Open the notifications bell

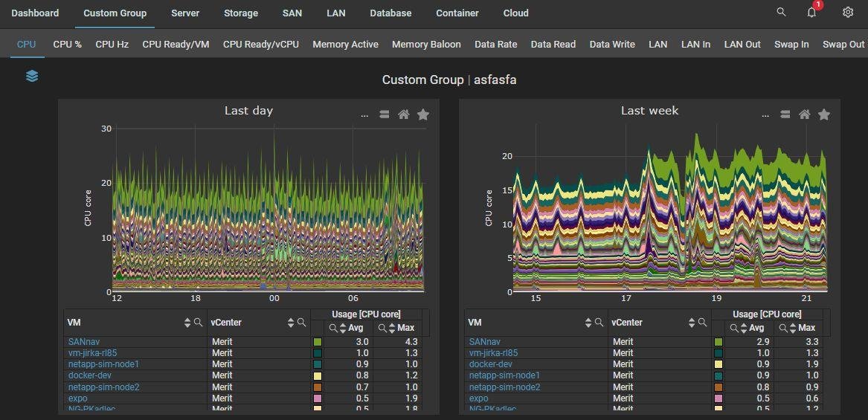click(811, 13)
